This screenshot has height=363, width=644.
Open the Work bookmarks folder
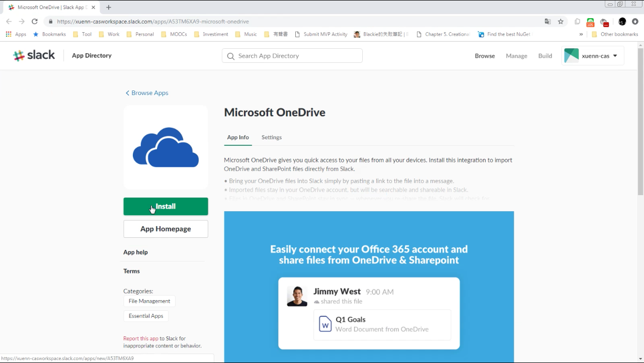109,34
